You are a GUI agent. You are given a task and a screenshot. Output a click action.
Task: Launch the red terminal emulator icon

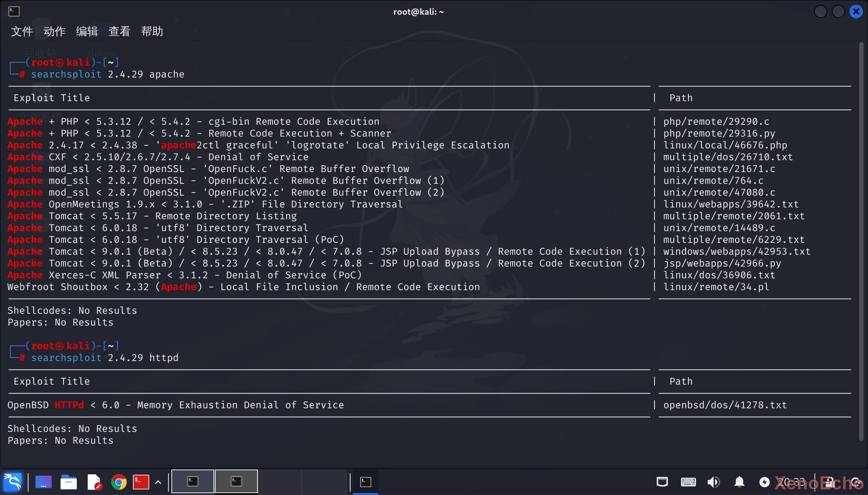point(141,482)
